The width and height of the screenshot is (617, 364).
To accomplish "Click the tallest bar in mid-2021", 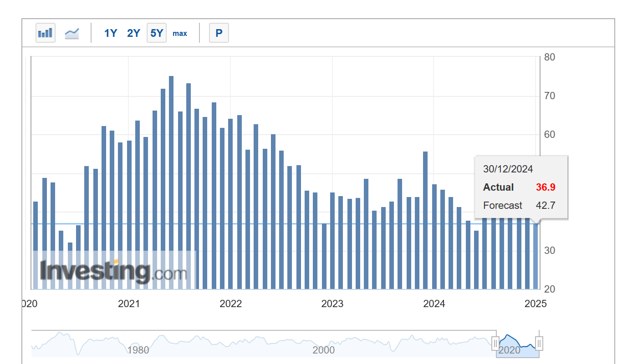I will click(x=171, y=182).
